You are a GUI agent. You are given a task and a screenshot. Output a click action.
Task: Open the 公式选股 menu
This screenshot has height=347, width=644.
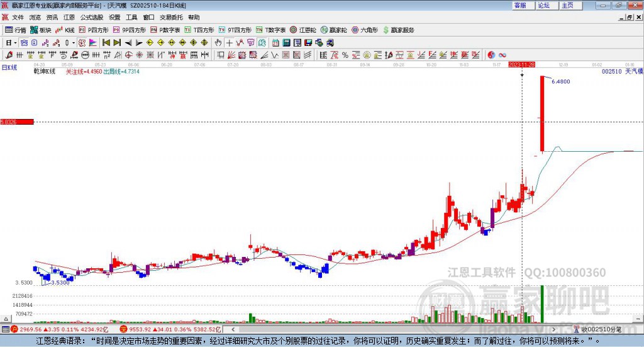[92, 17]
